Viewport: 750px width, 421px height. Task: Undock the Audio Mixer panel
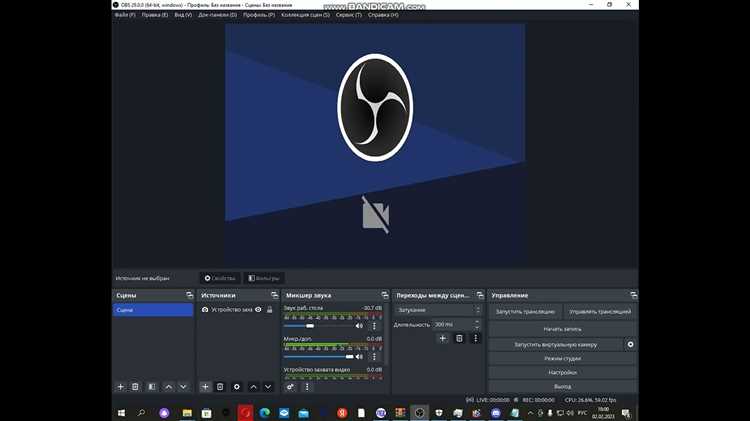(x=385, y=295)
